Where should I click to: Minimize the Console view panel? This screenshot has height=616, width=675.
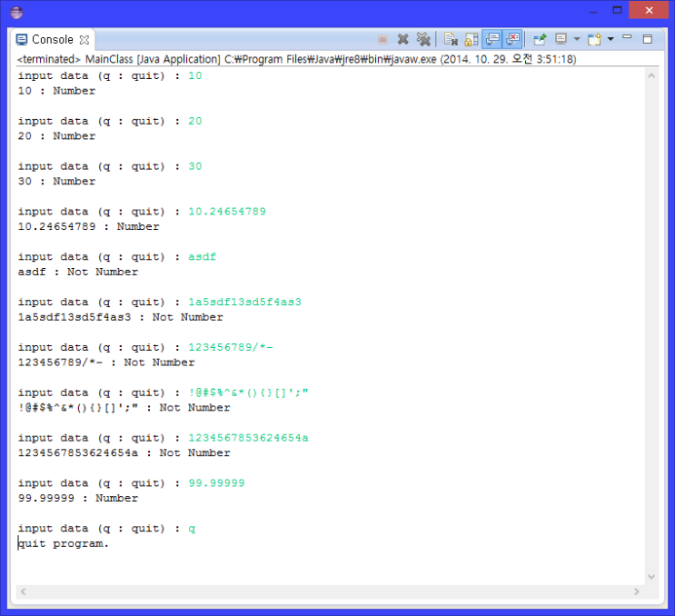(629, 39)
